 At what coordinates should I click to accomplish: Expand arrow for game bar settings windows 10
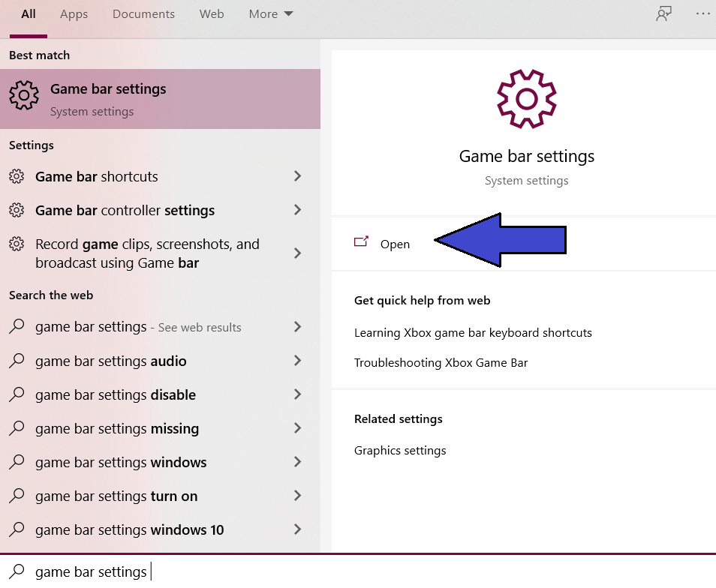pyautogui.click(x=297, y=529)
